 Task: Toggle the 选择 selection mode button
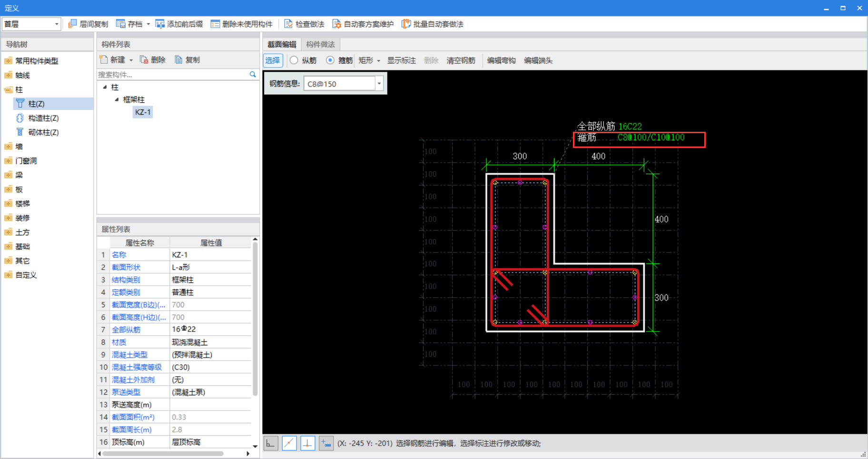pos(273,60)
